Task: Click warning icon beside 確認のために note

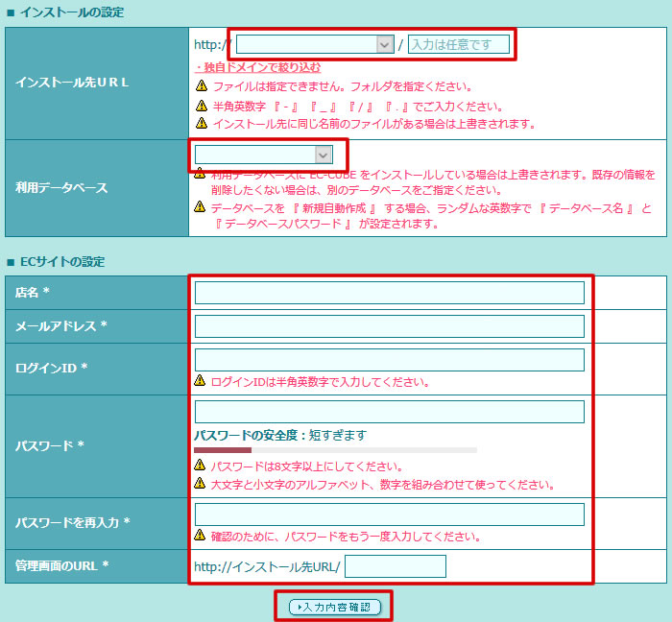Action: [201, 535]
